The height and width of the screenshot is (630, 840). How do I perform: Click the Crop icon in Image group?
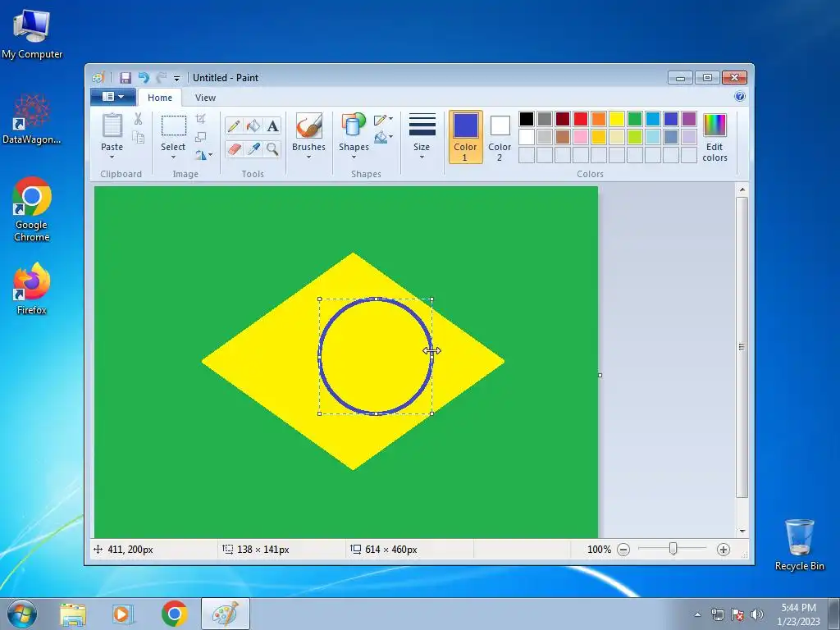click(200, 118)
